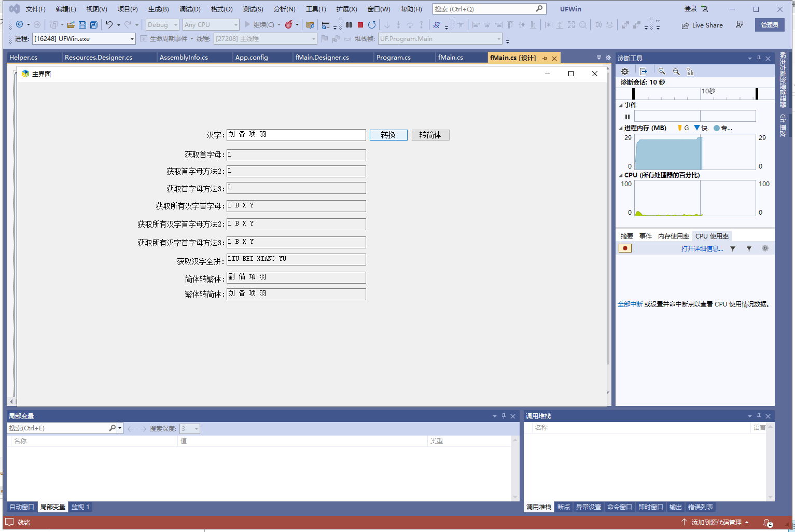Click the 获取汉字全拼 text box showing LIU BEI XIANG YU
The image size is (795, 532).
pos(296,259)
